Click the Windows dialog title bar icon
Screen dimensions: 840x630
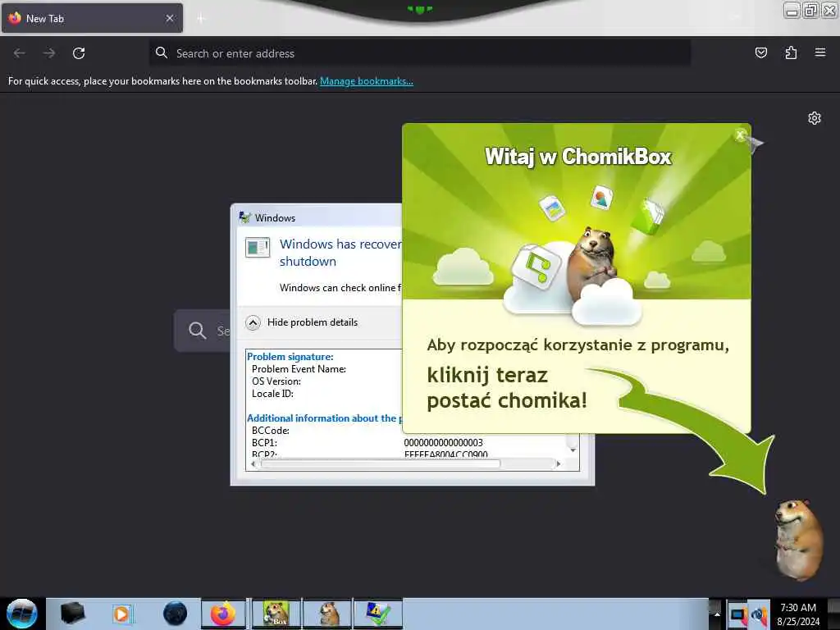tap(244, 217)
